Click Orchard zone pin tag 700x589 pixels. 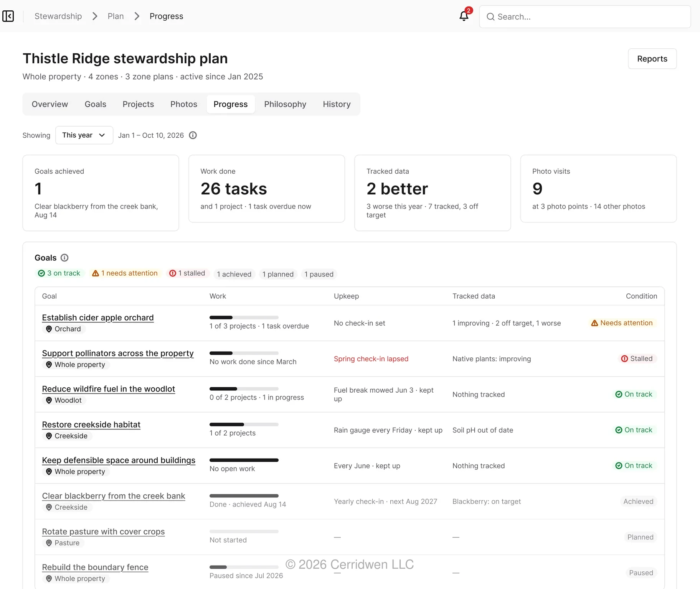tap(64, 329)
